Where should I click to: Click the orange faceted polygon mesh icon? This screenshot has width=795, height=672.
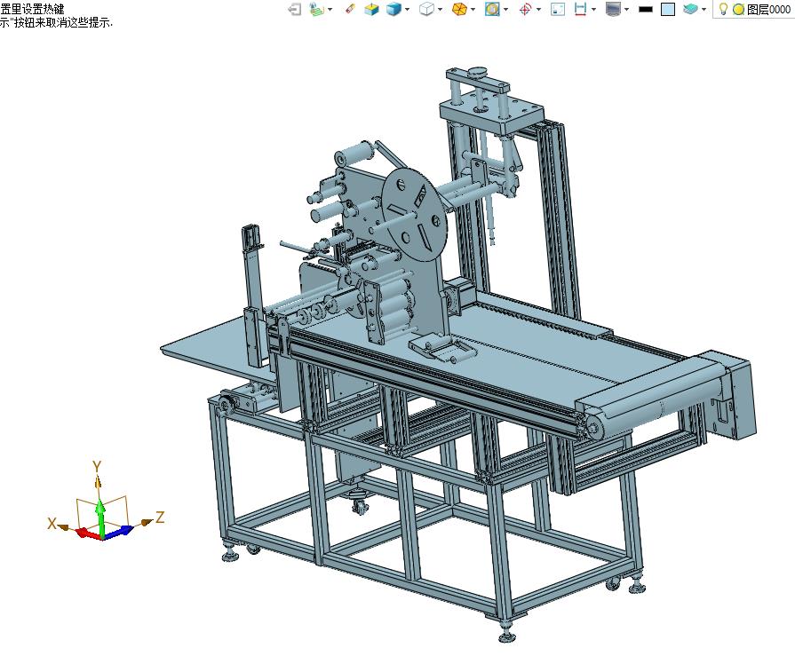[459, 9]
